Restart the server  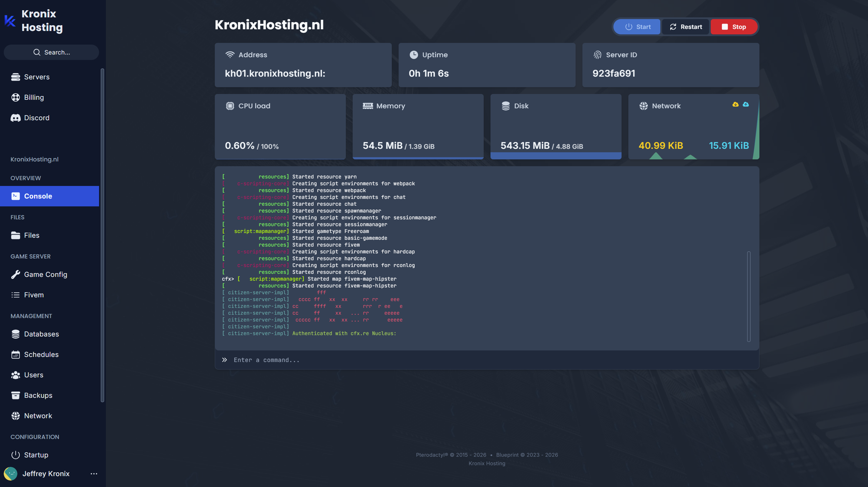coord(686,27)
